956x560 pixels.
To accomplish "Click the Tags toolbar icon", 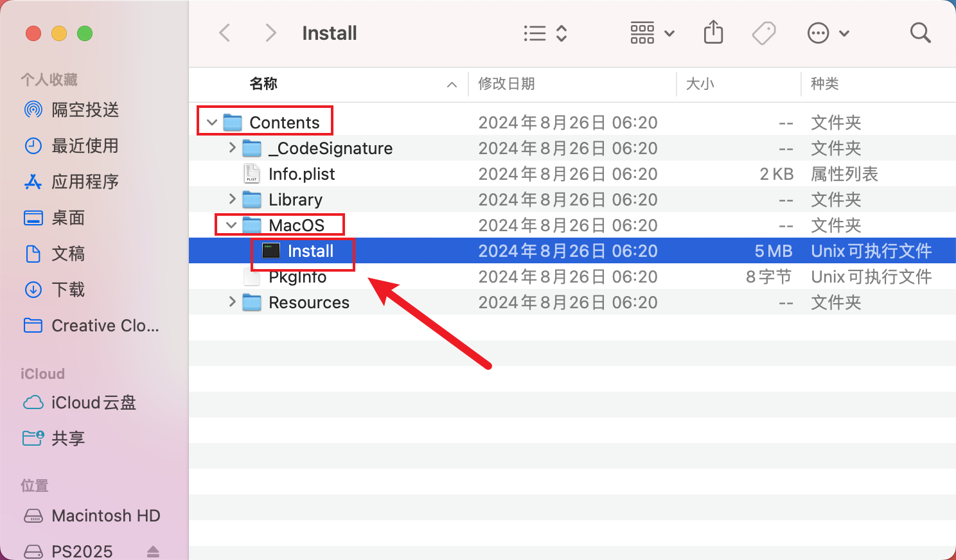I will [764, 33].
